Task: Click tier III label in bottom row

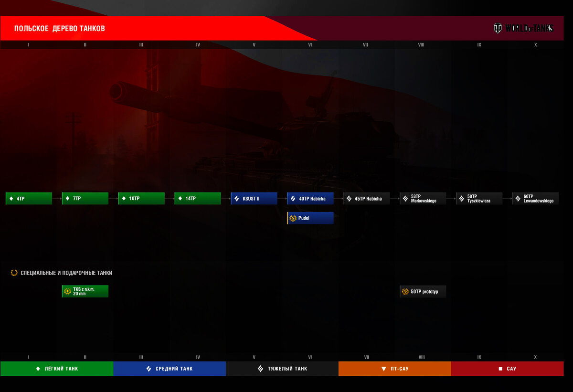Action: point(141,357)
